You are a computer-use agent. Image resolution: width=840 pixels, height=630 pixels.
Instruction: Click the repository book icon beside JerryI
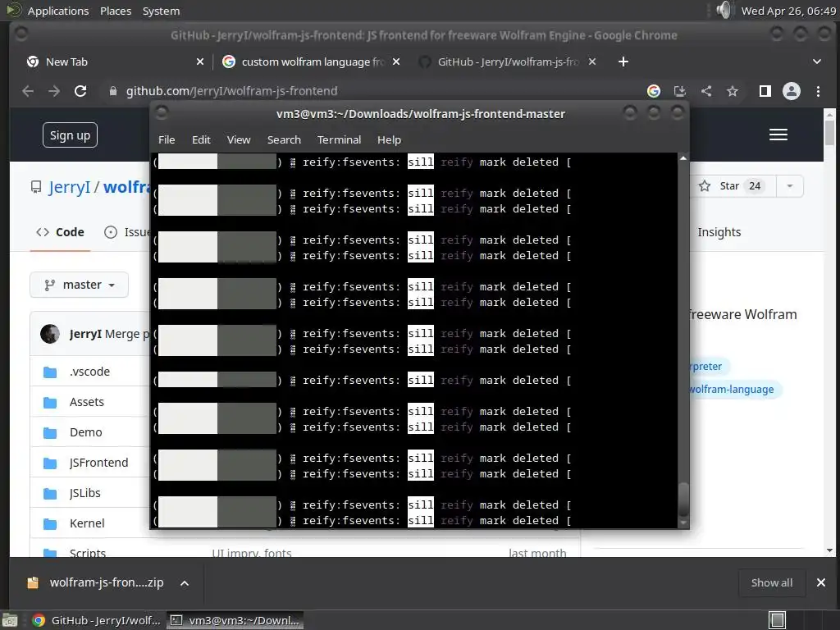pyautogui.click(x=36, y=187)
